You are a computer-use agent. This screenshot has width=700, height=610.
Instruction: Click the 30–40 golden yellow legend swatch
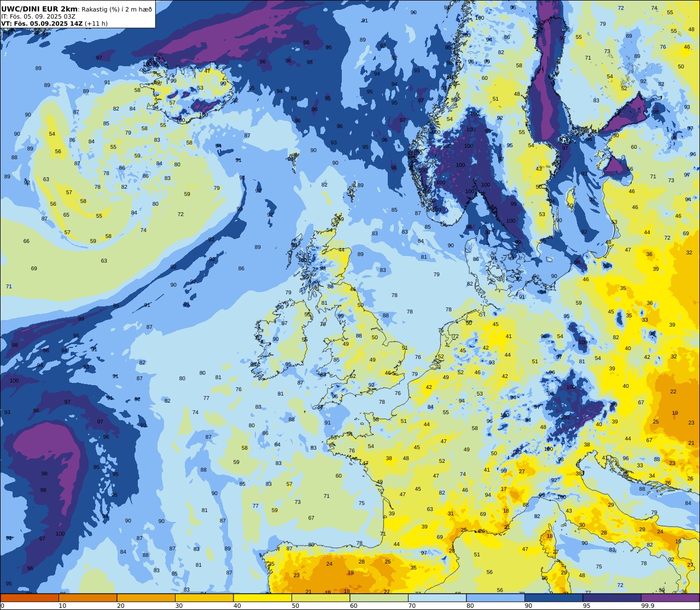[204, 598]
